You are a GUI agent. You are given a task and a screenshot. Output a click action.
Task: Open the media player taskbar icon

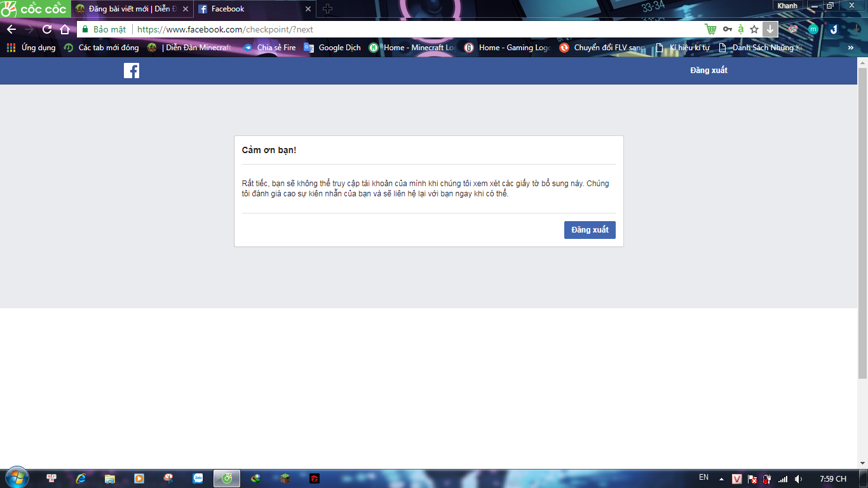(x=139, y=478)
